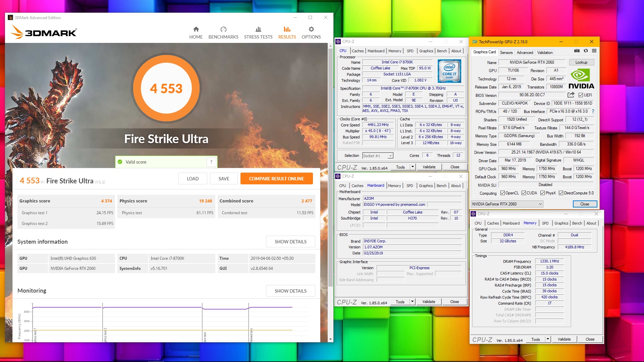
Task: Switch to the Sensors tab in GPU-Z
Action: tap(506, 53)
